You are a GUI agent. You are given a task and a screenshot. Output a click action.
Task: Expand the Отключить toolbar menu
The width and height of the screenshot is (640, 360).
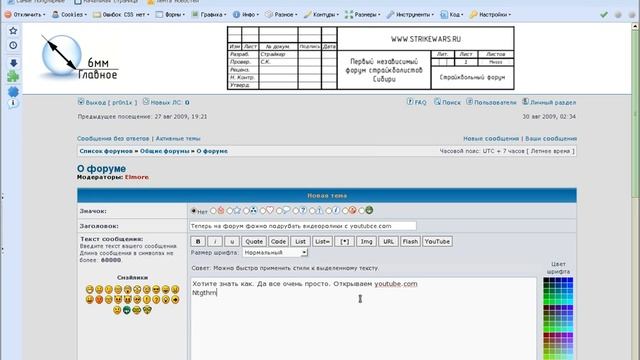point(26,14)
